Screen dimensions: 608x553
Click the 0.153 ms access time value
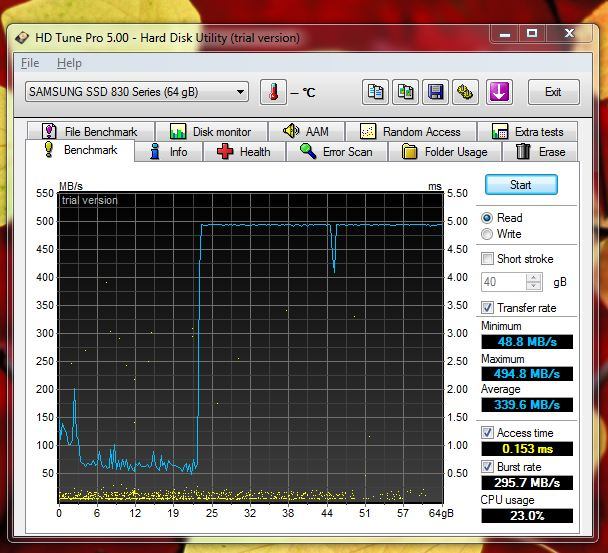(x=527, y=449)
